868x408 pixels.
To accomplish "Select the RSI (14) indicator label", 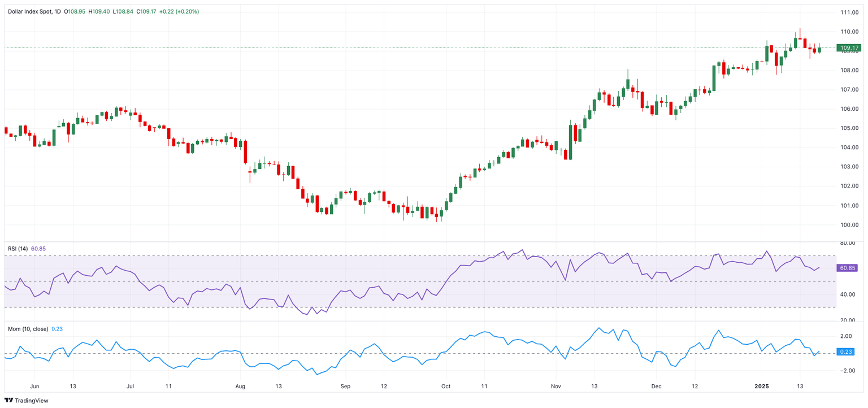I will (x=18, y=249).
